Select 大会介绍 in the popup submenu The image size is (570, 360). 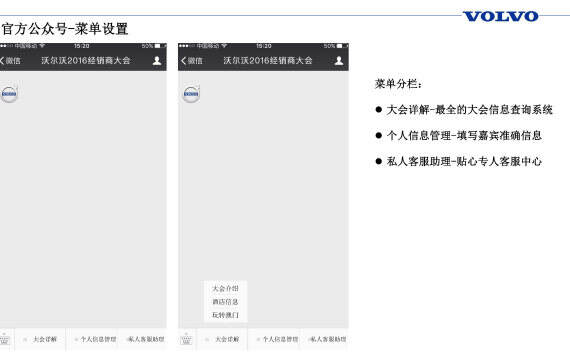click(225, 288)
